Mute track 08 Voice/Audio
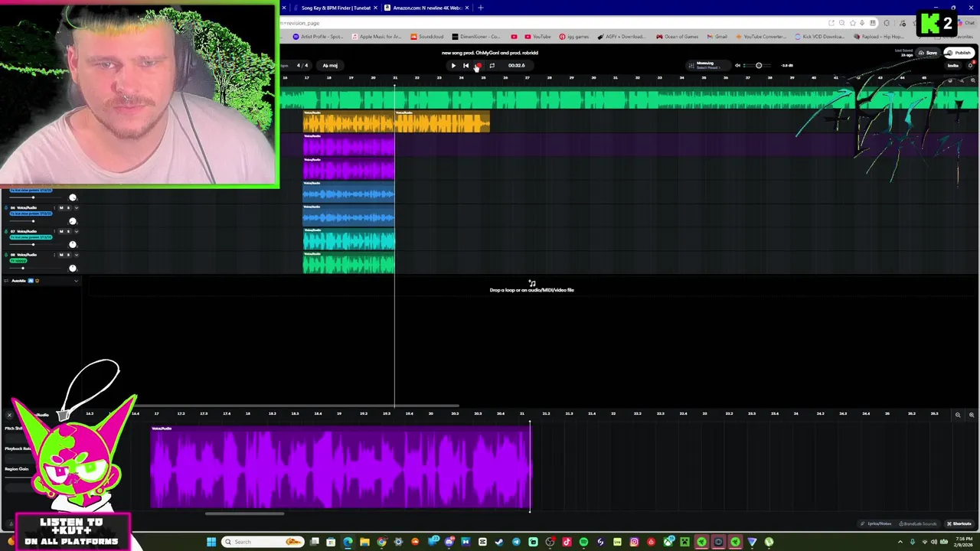 click(61, 255)
